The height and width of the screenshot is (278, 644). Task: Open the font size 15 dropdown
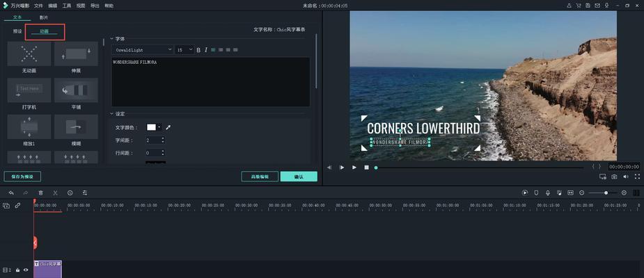[x=184, y=50]
